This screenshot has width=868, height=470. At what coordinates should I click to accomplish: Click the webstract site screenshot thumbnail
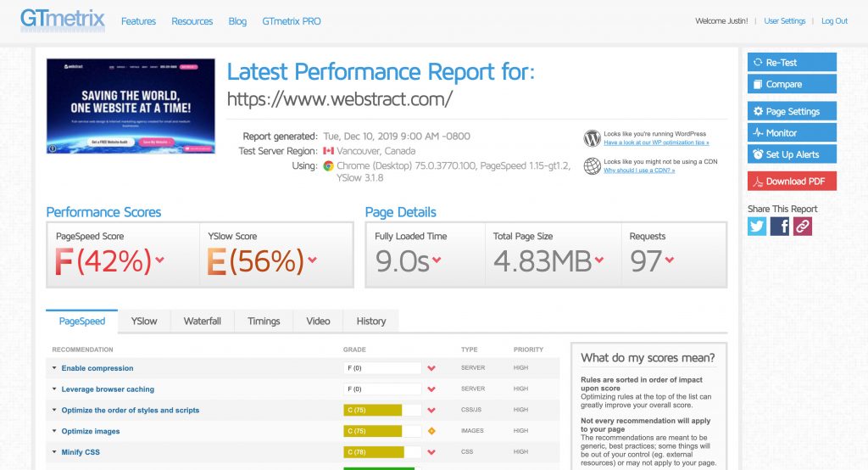[x=131, y=106]
